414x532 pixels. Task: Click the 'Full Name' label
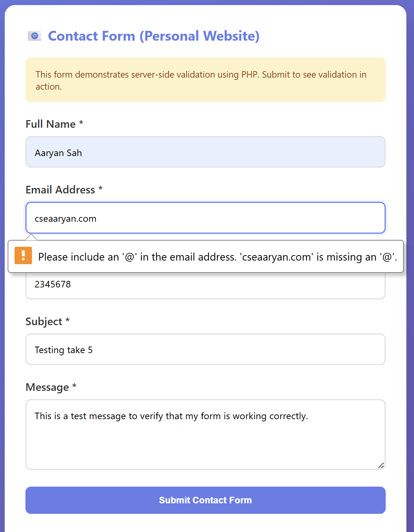[x=50, y=124]
